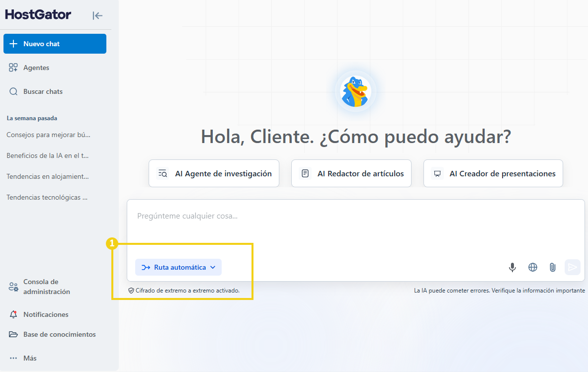Click the chevron arrow on Ruta automática
This screenshot has height=372, width=588.
pyautogui.click(x=213, y=268)
